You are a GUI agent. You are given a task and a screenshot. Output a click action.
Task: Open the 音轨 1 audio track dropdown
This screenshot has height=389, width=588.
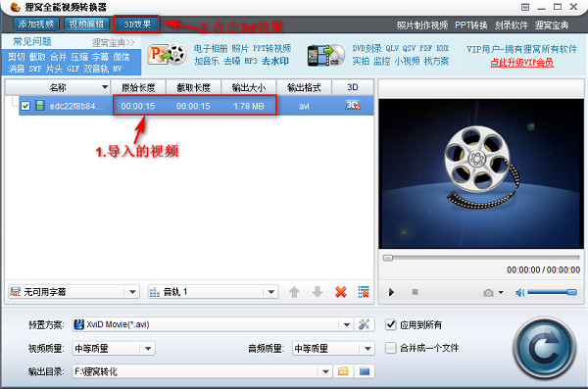click(213, 292)
